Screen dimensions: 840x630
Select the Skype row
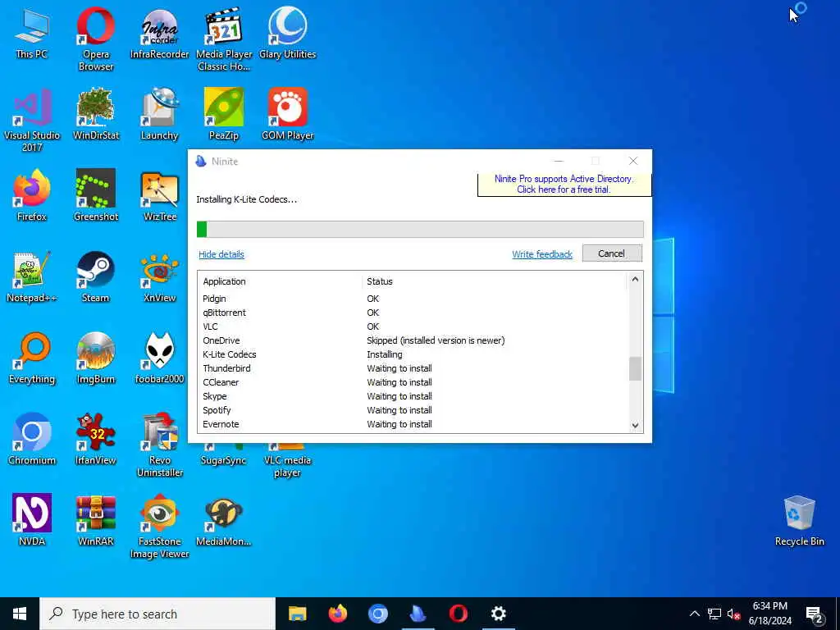pyautogui.click(x=413, y=396)
